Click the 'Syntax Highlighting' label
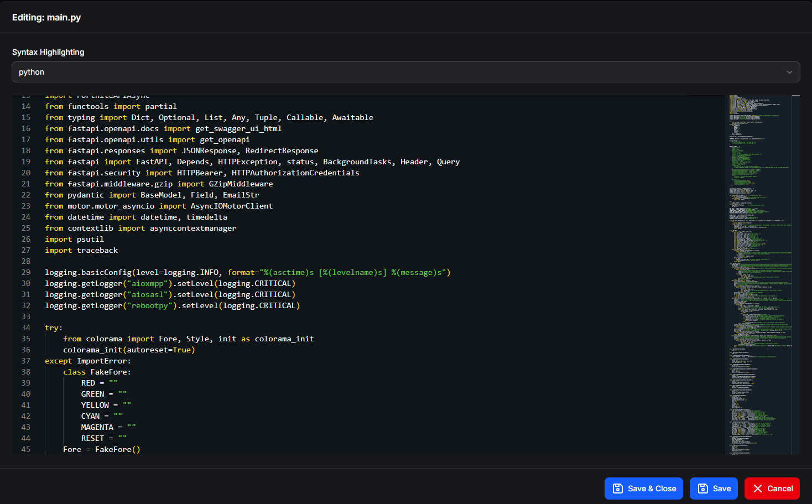 click(48, 52)
